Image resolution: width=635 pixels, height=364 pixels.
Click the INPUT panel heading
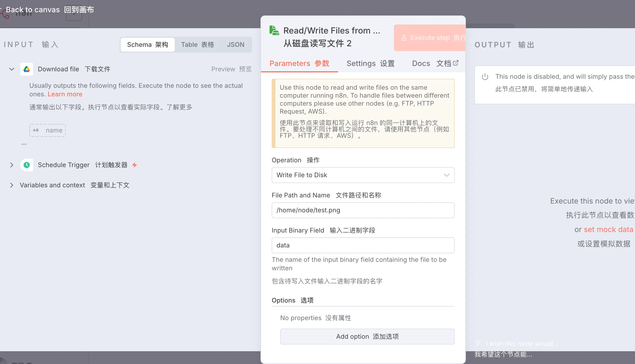click(31, 44)
